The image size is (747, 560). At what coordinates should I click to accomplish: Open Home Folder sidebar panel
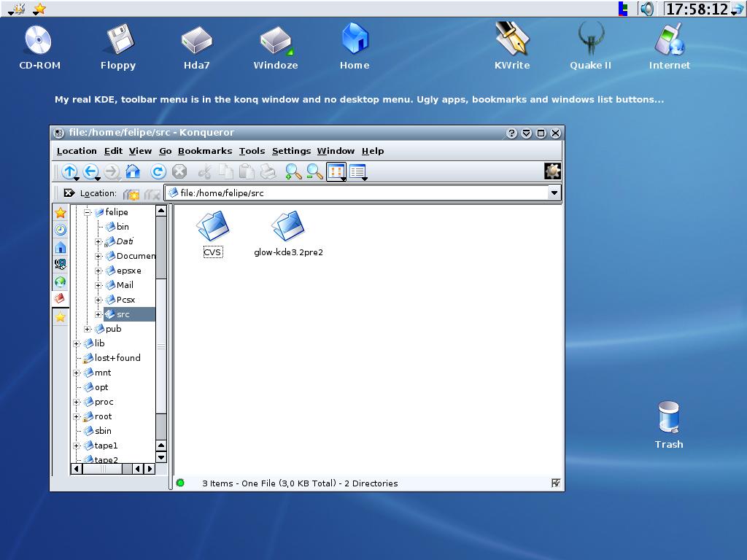point(61,247)
